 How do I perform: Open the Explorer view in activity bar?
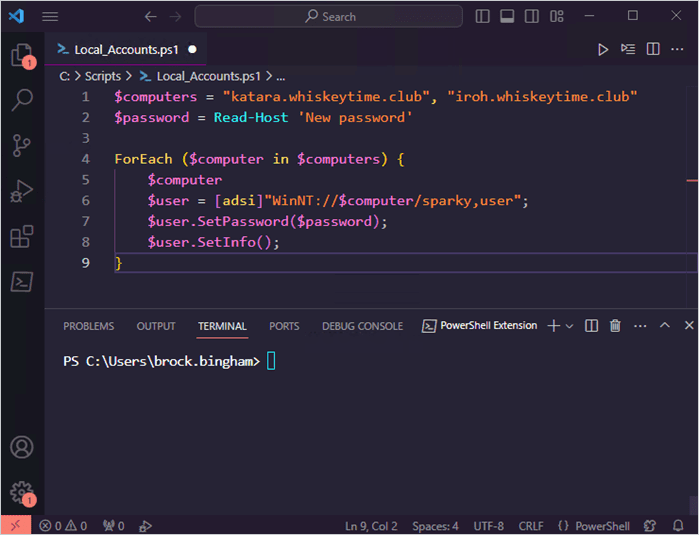tap(22, 55)
